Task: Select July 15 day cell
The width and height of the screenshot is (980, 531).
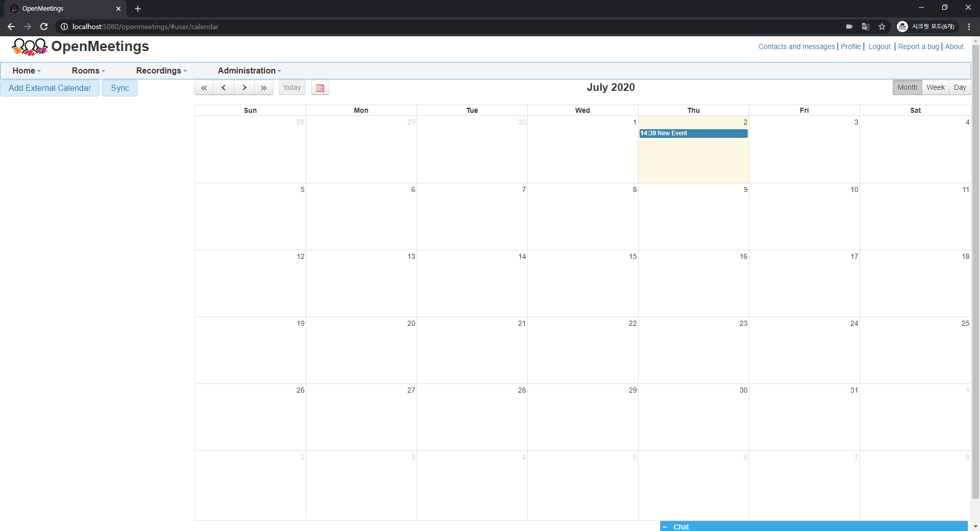Action: point(582,283)
